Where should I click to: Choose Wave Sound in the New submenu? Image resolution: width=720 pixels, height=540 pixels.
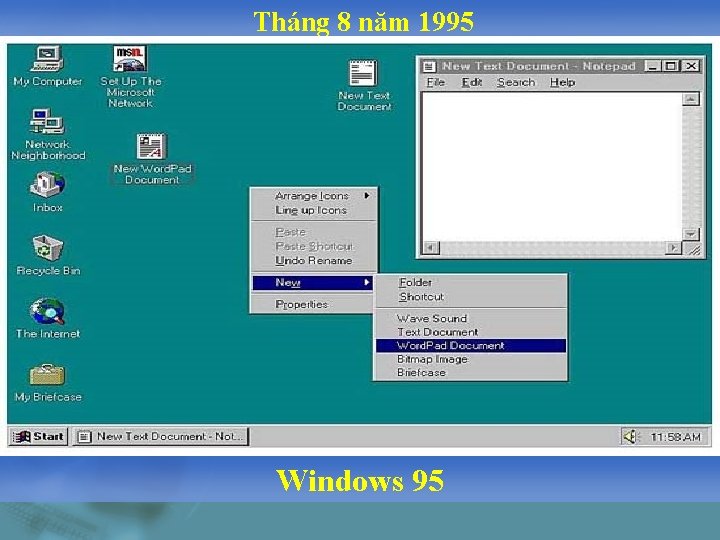[x=471, y=318]
